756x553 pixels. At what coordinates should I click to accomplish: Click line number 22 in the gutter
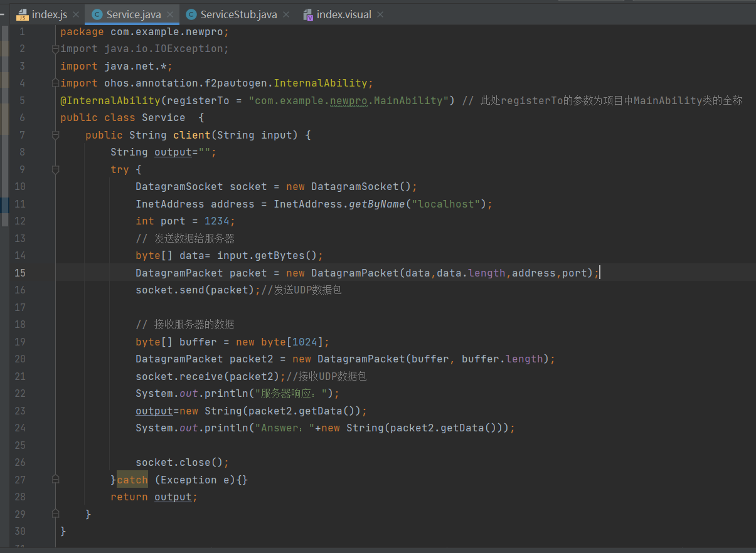[20, 393]
